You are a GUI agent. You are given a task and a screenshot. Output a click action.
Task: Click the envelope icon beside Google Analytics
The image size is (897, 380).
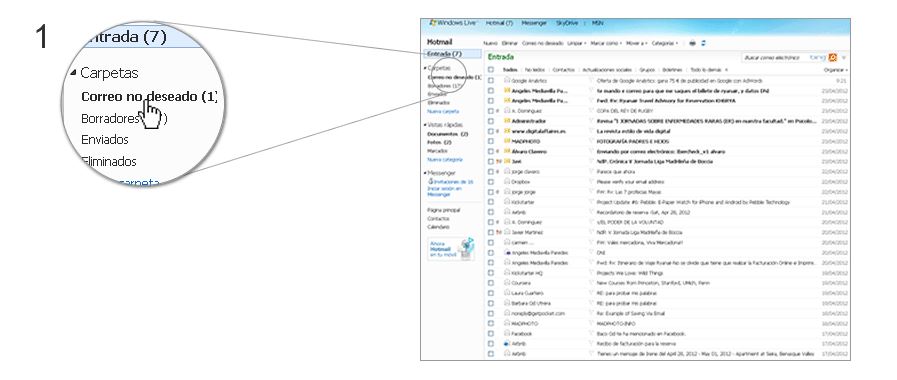pos(507,81)
